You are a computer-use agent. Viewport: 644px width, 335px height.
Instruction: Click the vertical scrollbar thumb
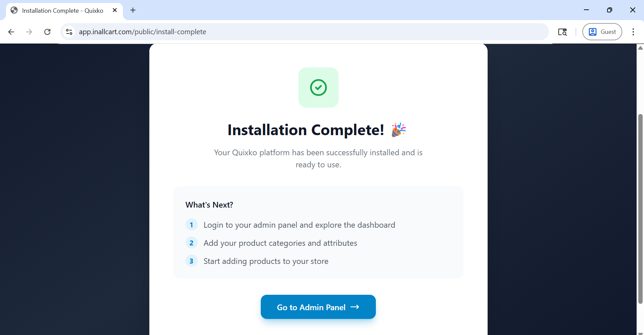(x=640, y=209)
